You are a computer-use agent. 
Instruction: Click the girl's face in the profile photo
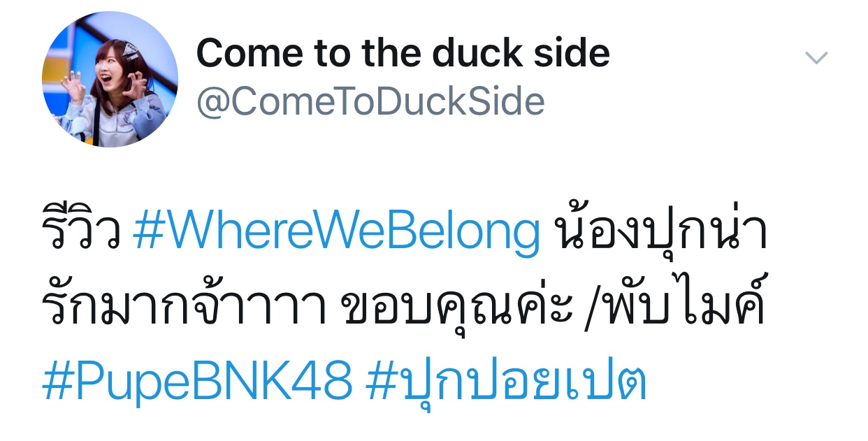coord(110,68)
